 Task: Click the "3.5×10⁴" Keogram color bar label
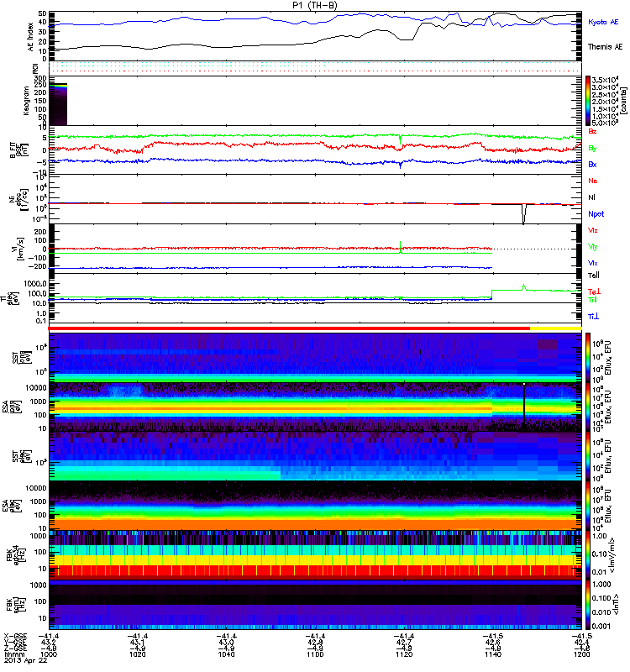tap(605, 80)
